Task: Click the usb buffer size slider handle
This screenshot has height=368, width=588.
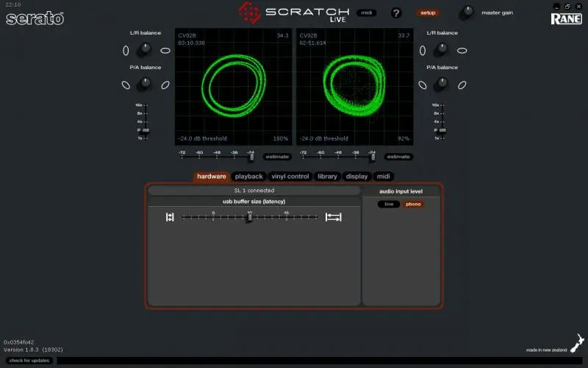Action: (x=249, y=217)
